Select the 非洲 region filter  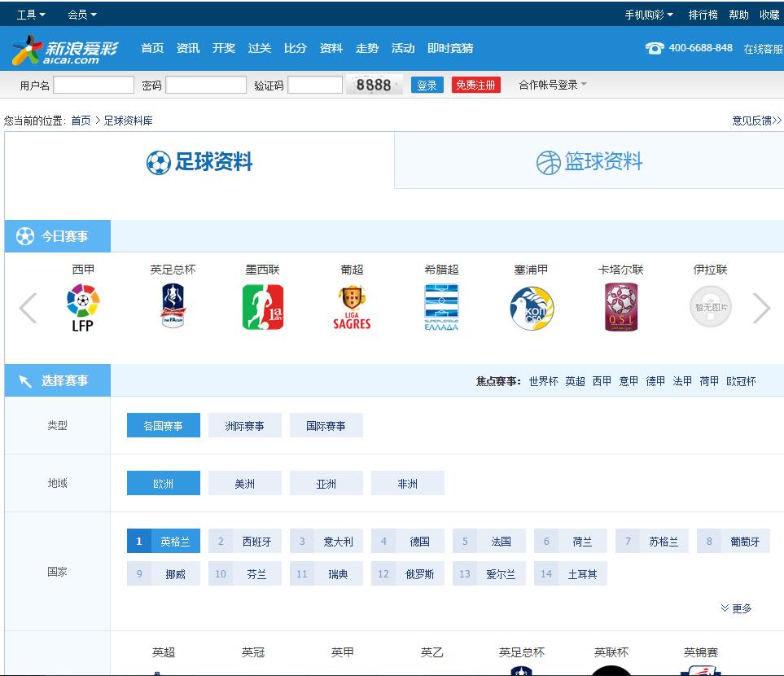tap(408, 483)
